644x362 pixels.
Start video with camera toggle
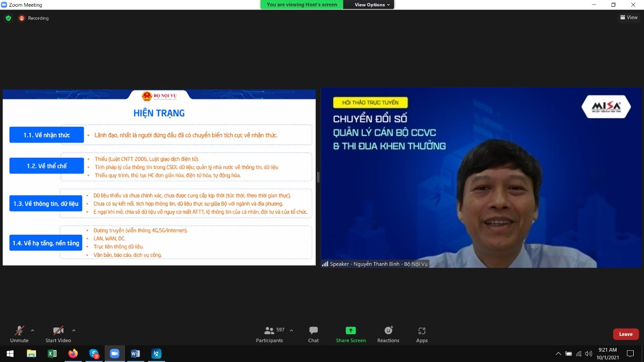click(58, 334)
